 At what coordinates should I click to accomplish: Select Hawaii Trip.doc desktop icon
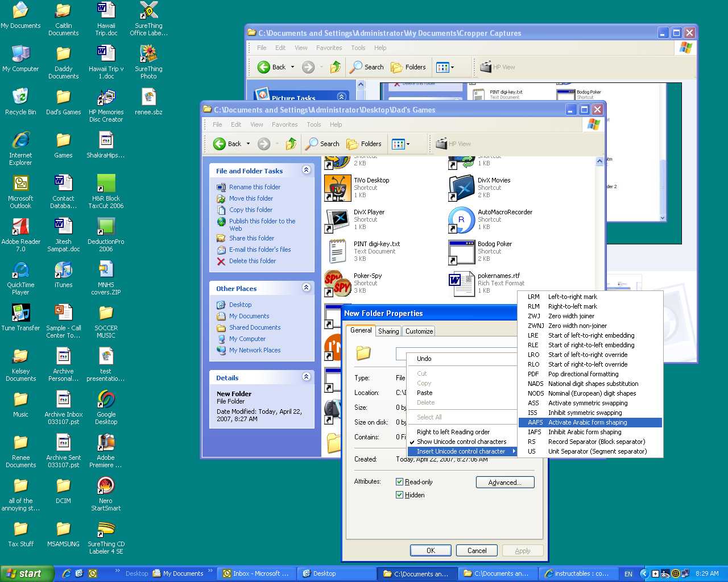pyautogui.click(x=106, y=19)
